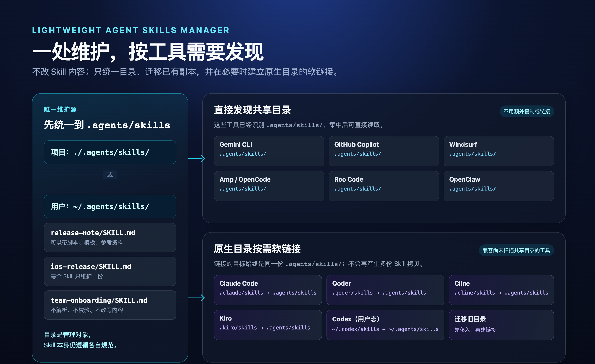The image size is (595, 364).
Task: Click the title 先统一到 .agents/skills
Action: tap(107, 125)
